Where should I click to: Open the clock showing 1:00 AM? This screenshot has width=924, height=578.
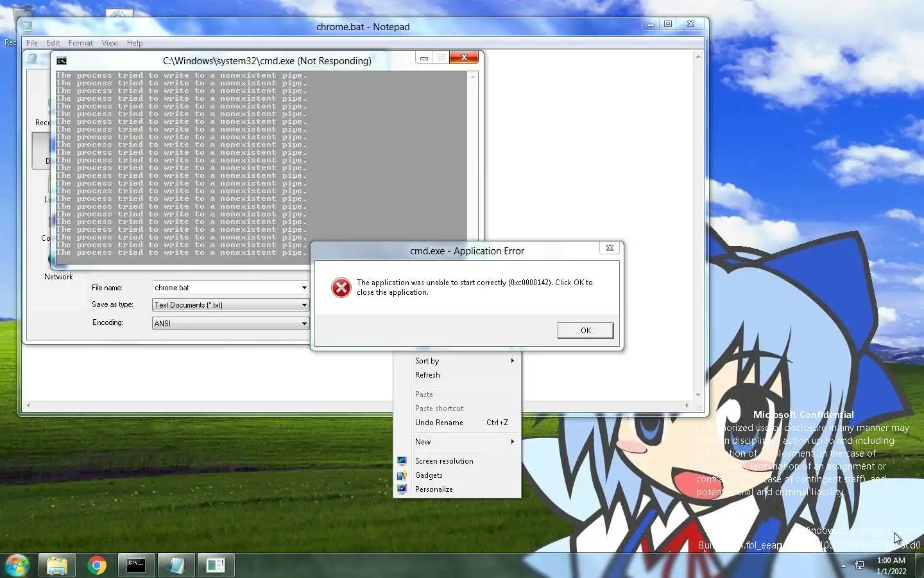(x=891, y=566)
